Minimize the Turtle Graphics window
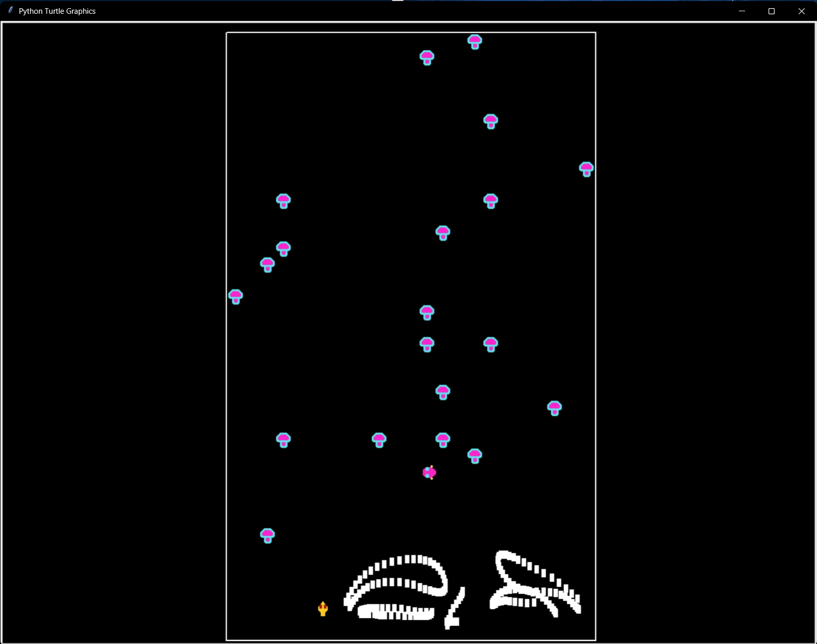 tap(742, 11)
